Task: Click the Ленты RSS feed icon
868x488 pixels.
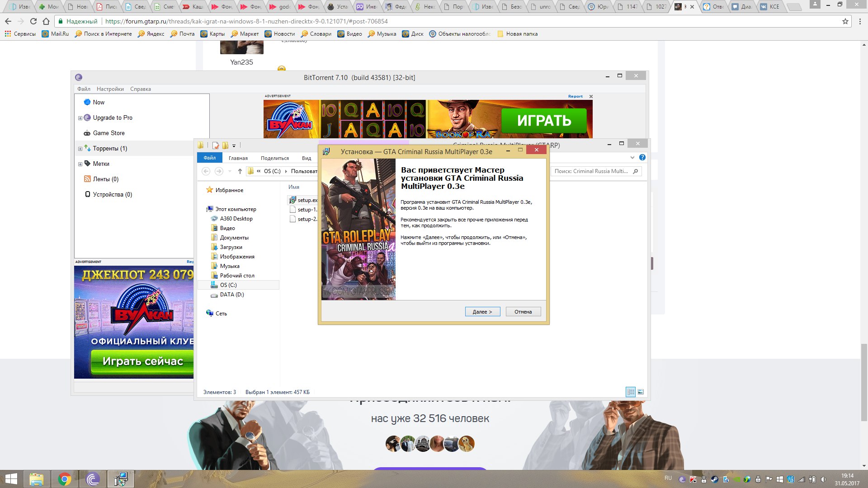Action: tap(87, 179)
